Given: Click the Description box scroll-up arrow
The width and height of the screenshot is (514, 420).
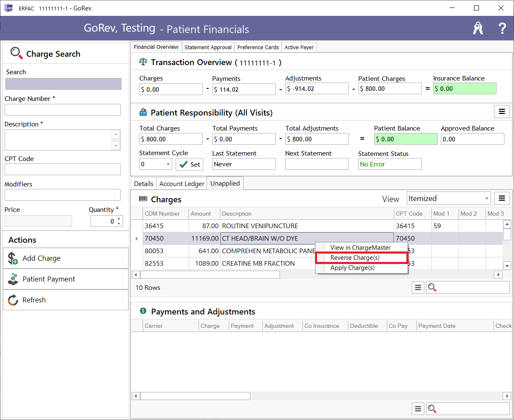Looking at the screenshot, I should click(116, 134).
